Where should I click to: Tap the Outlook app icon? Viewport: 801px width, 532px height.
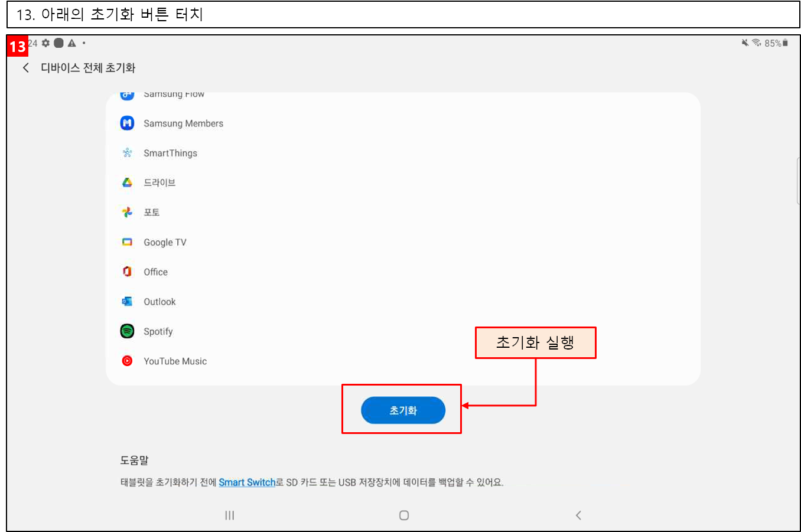(127, 302)
